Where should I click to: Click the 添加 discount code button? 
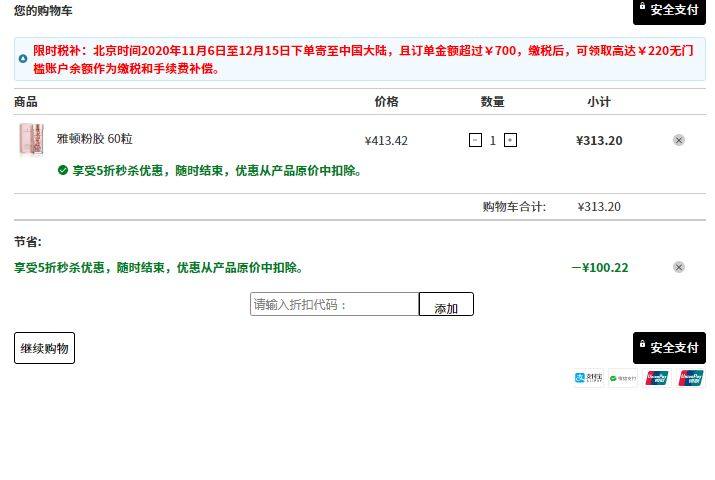click(446, 304)
